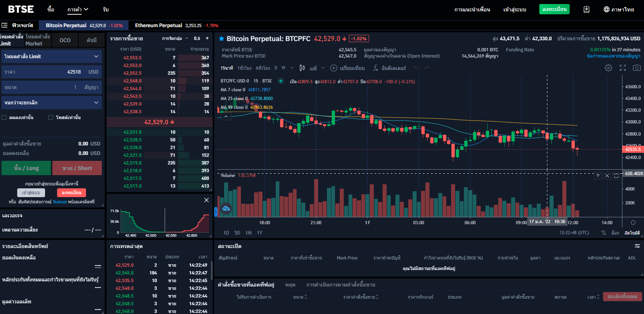644x314 pixels.
Task: Open the รับ menu item
Action: pyautogui.click(x=106, y=10)
